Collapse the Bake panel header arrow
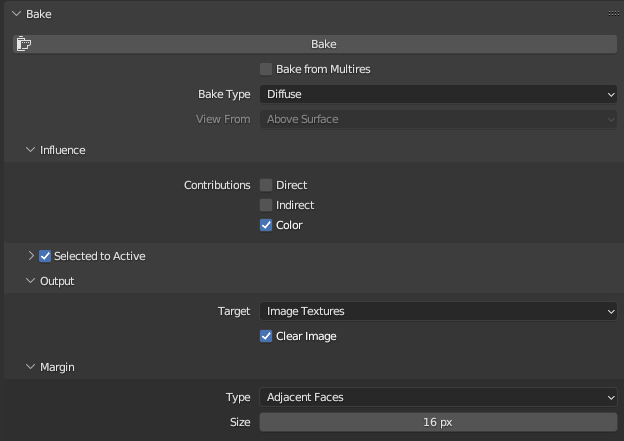 tap(16, 14)
